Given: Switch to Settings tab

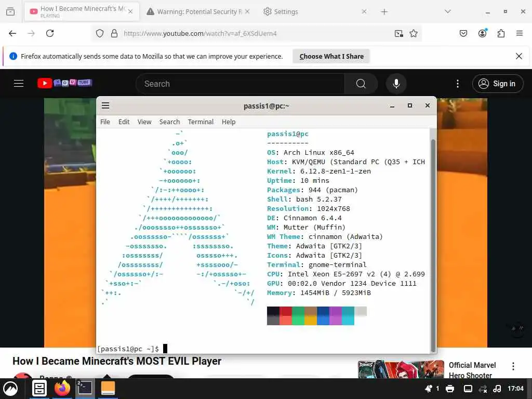Looking at the screenshot, I should (315, 11).
